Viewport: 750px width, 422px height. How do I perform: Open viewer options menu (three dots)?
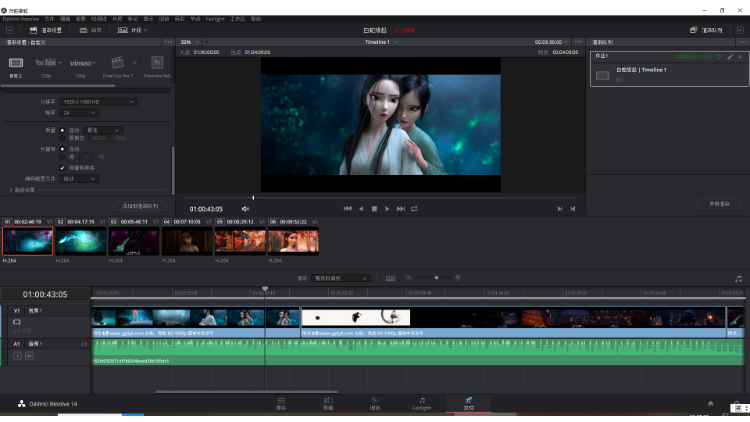(x=578, y=42)
